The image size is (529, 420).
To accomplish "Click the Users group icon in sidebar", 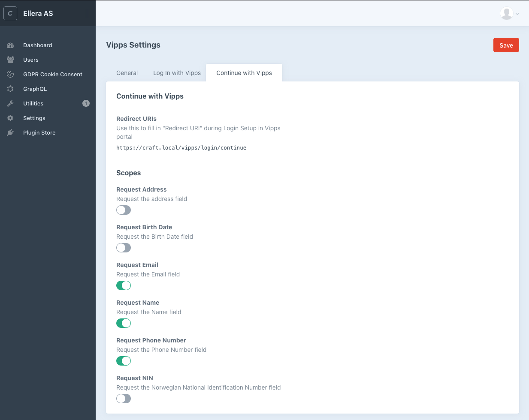I will (x=11, y=60).
